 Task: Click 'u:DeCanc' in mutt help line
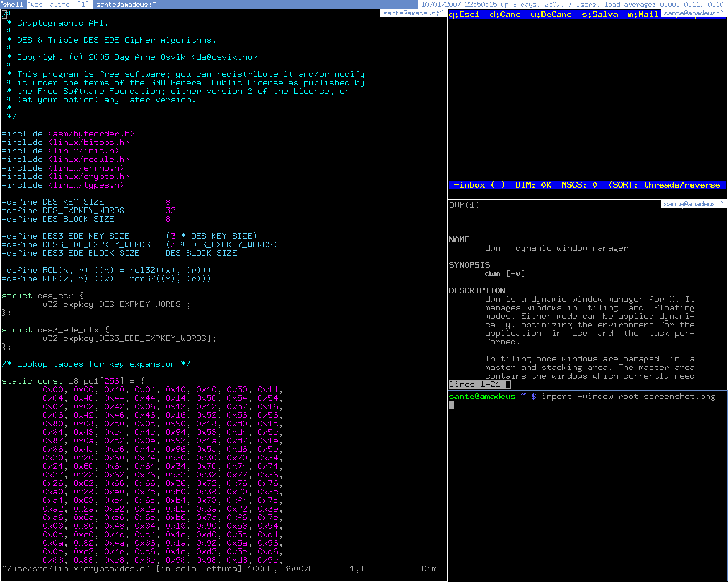[551, 14]
